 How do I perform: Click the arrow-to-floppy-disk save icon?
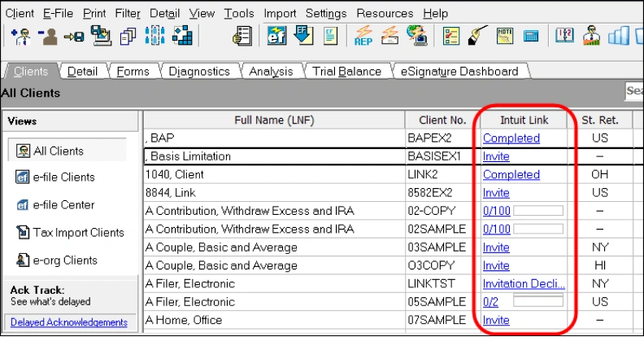click(x=74, y=37)
